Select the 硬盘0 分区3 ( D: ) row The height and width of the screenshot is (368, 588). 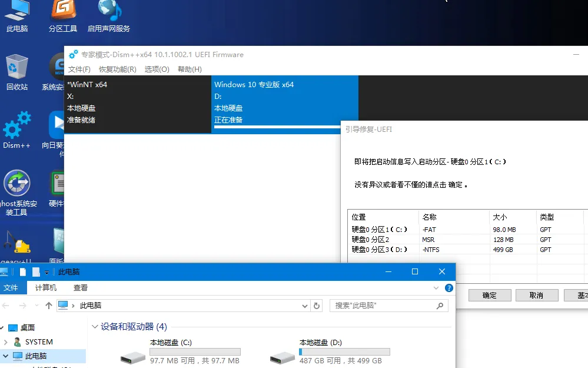(x=467, y=250)
